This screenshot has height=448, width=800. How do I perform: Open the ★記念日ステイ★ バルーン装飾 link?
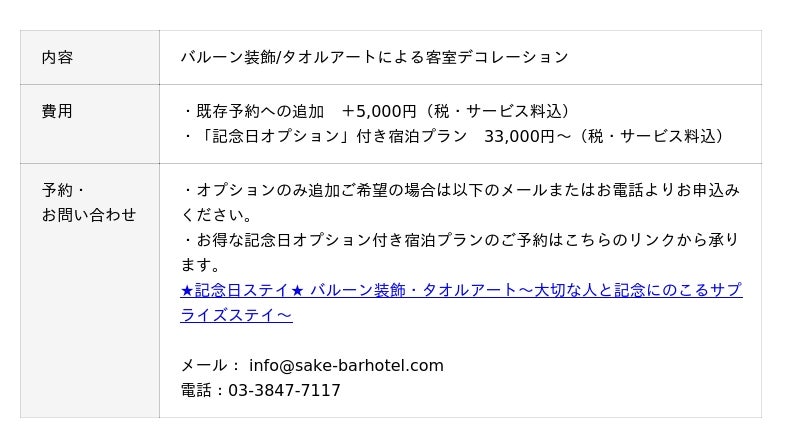click(460, 290)
